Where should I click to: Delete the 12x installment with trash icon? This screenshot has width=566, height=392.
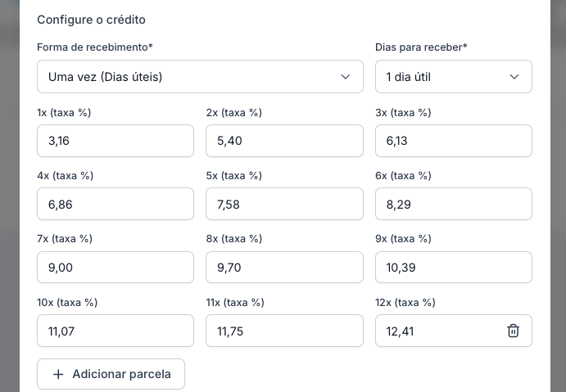tap(513, 331)
